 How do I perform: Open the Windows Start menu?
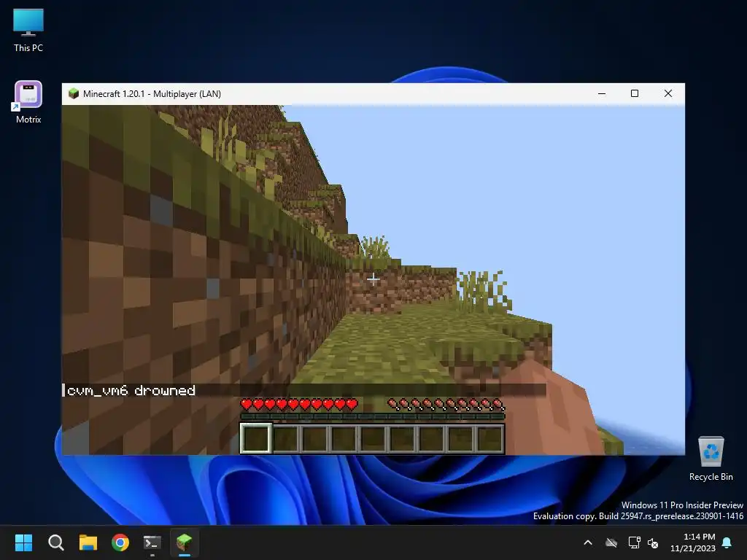23,542
